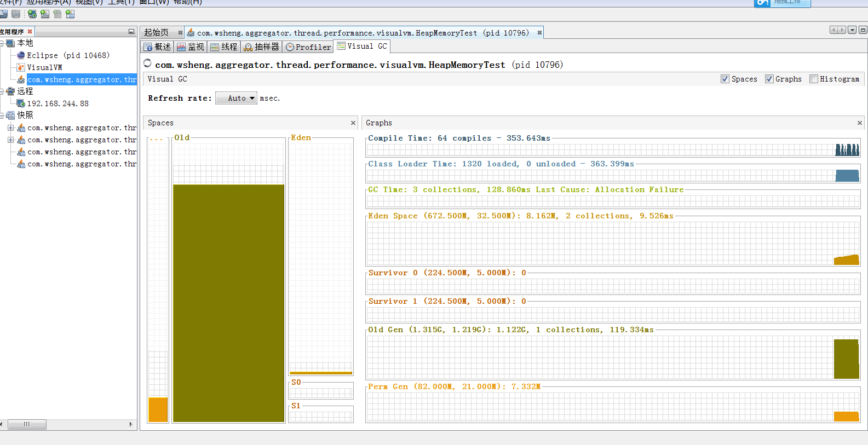Switch to the 监视 tab

click(191, 47)
